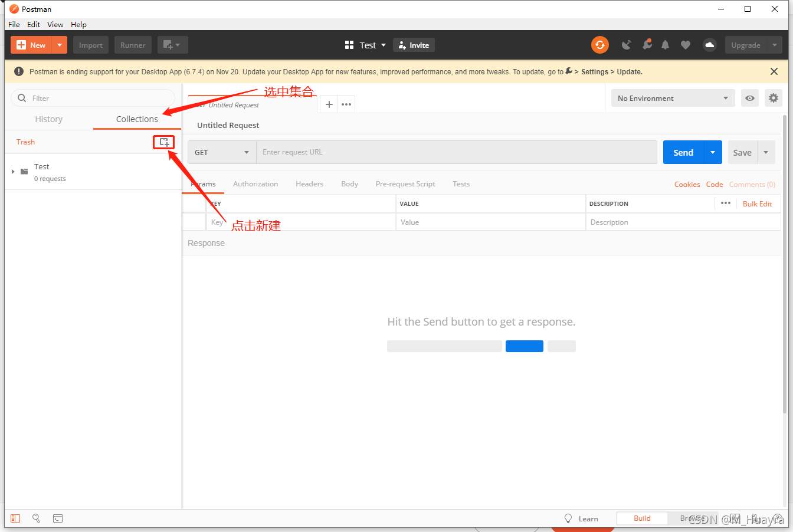Switch to the History tab
Image resolution: width=793 pixels, height=532 pixels.
(x=48, y=119)
